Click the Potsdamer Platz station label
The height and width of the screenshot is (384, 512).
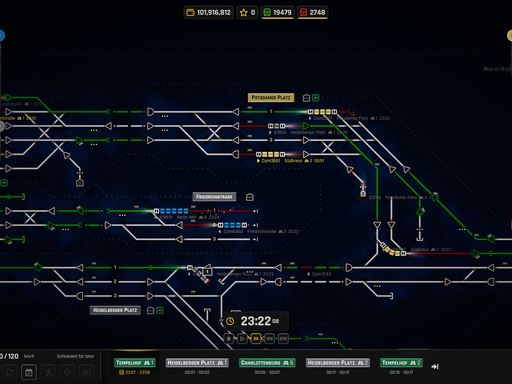(x=271, y=98)
